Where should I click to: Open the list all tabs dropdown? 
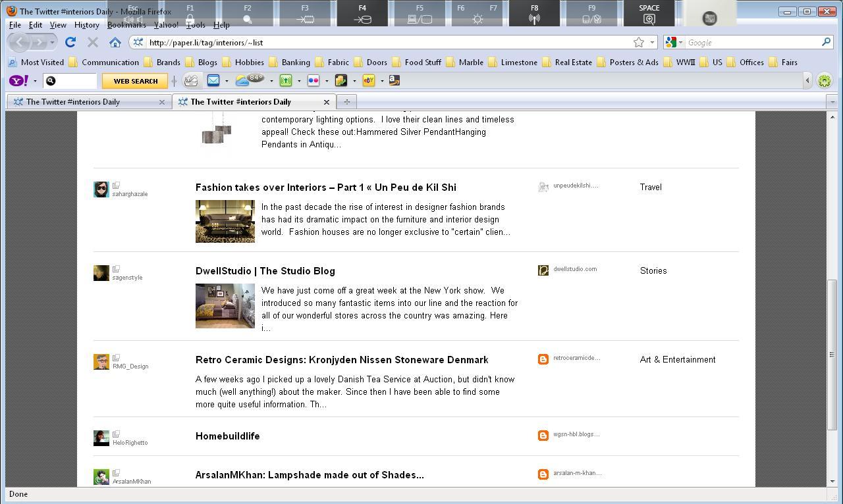tap(832, 102)
